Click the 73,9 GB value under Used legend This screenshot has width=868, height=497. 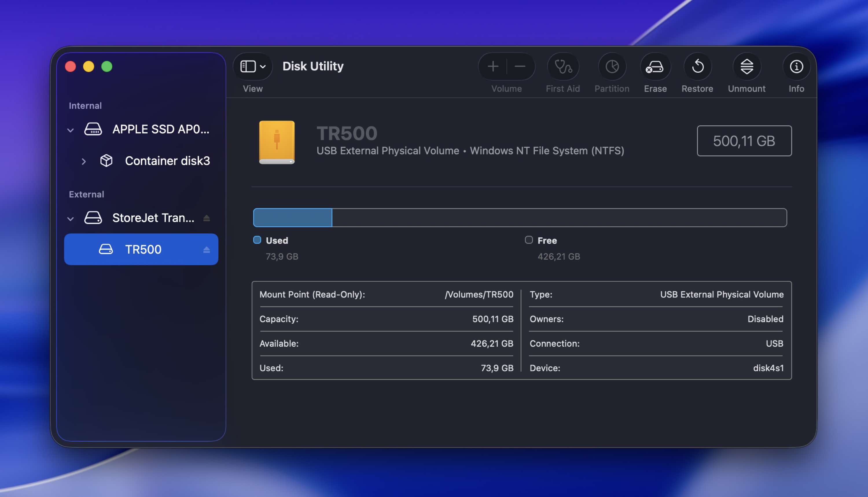point(282,256)
